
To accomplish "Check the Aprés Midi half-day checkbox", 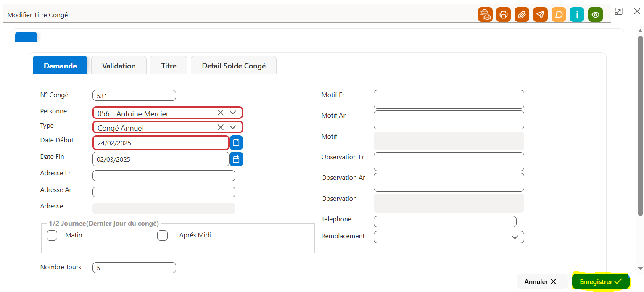I will pos(162,235).
